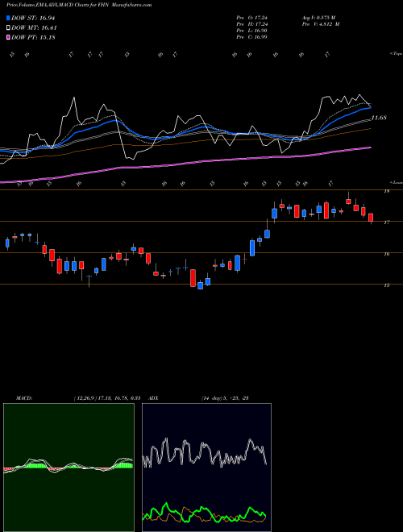Click the blue DOW ST legend swatch

point(8,18)
